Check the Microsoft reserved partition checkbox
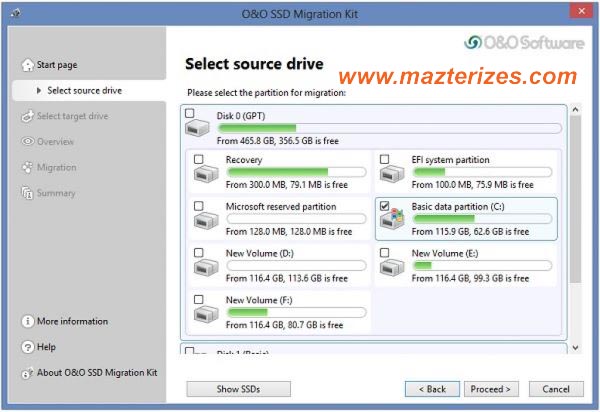The image size is (600, 412). (198, 206)
